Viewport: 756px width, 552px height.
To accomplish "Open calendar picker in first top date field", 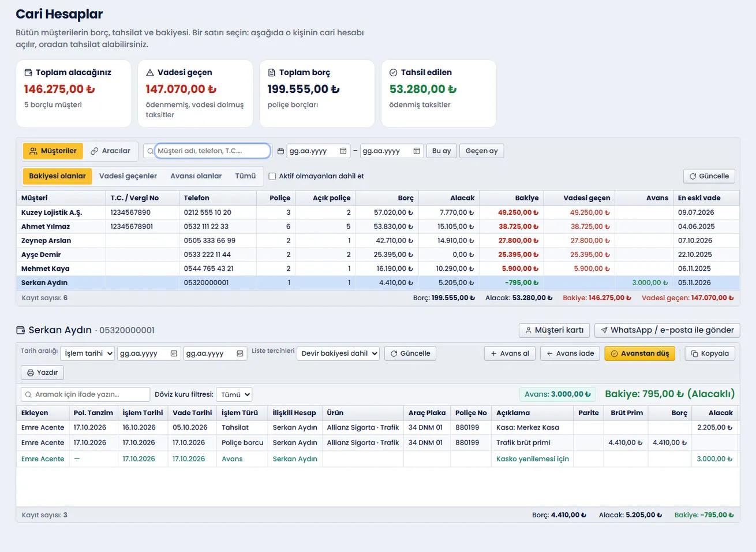I will pyautogui.click(x=343, y=151).
